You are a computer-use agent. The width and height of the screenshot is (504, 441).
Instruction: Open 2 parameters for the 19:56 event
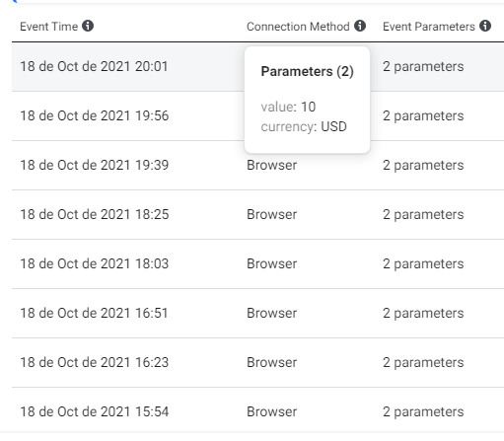click(x=423, y=115)
